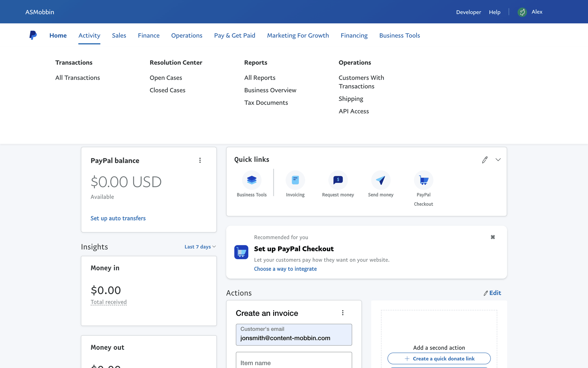Click Edit next to Actions
Screen dimensions: 588x368
tap(492, 293)
